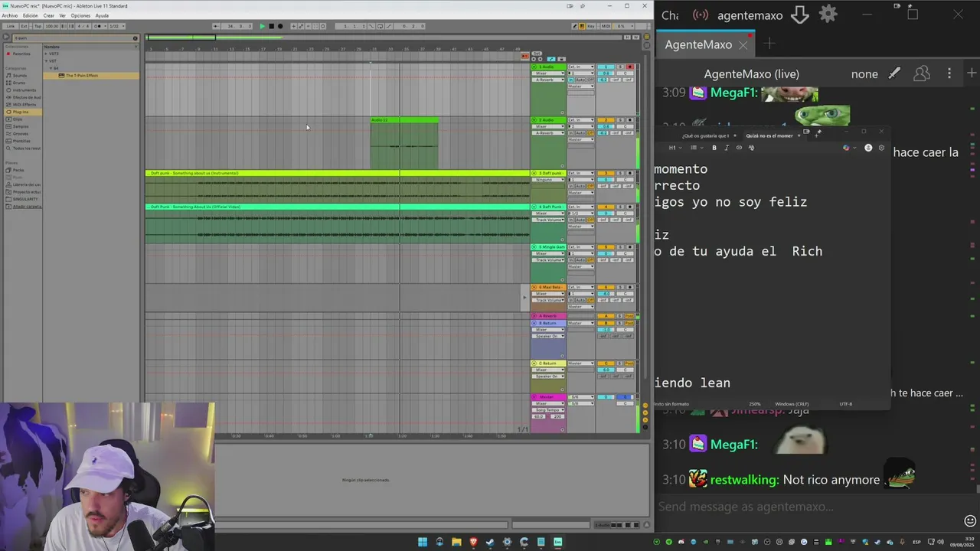Screen dimensions: 980x551
Task: Open the Crear menu
Action: click(48, 15)
